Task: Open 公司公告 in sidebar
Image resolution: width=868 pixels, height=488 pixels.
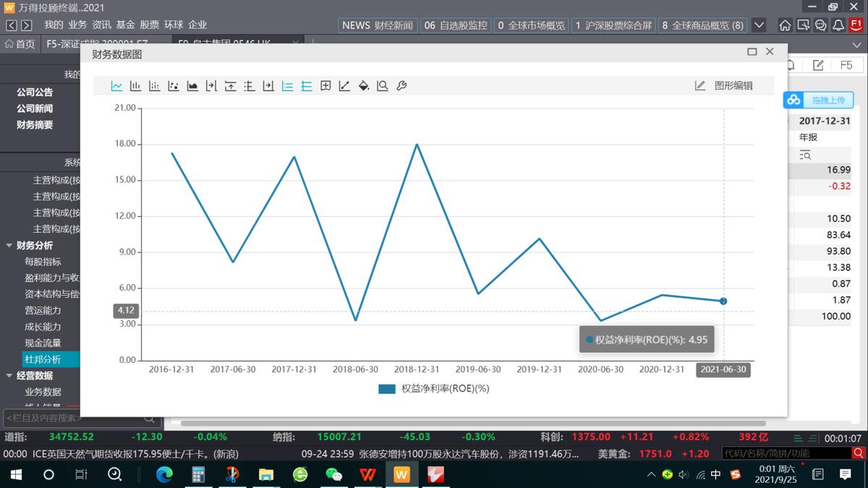Action: coord(35,93)
